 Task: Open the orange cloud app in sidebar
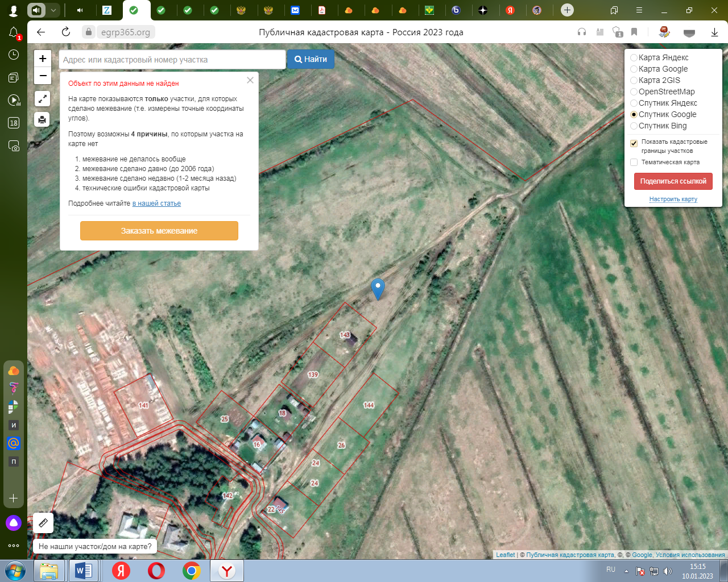pyautogui.click(x=14, y=371)
